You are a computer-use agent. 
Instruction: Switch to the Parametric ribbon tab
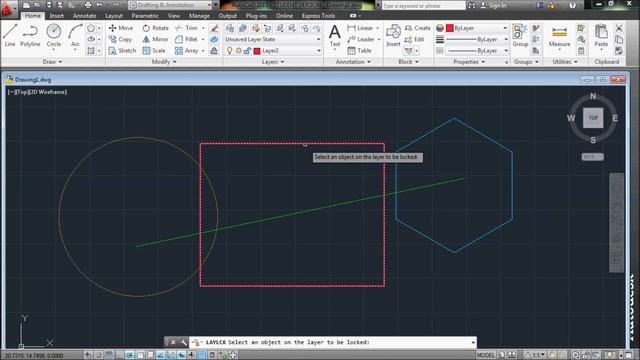click(145, 16)
